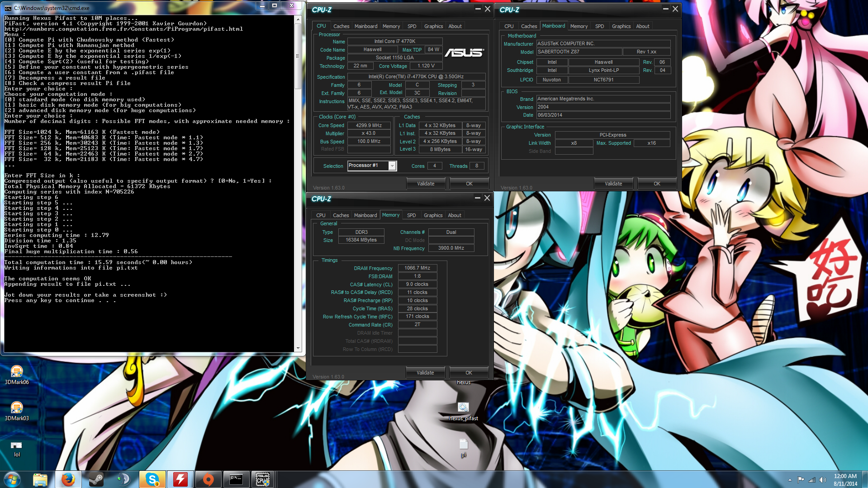Select the hexus_pifast desktop icon

coord(464,411)
